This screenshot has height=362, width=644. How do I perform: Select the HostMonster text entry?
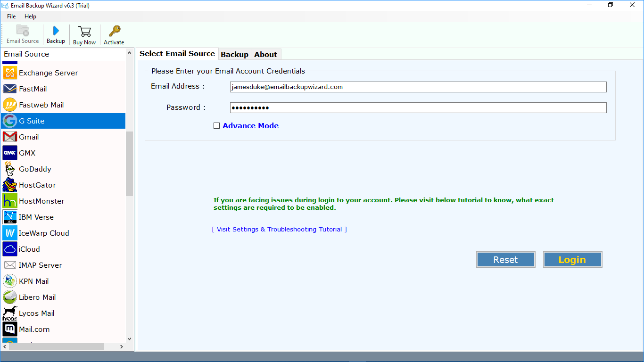(41, 201)
